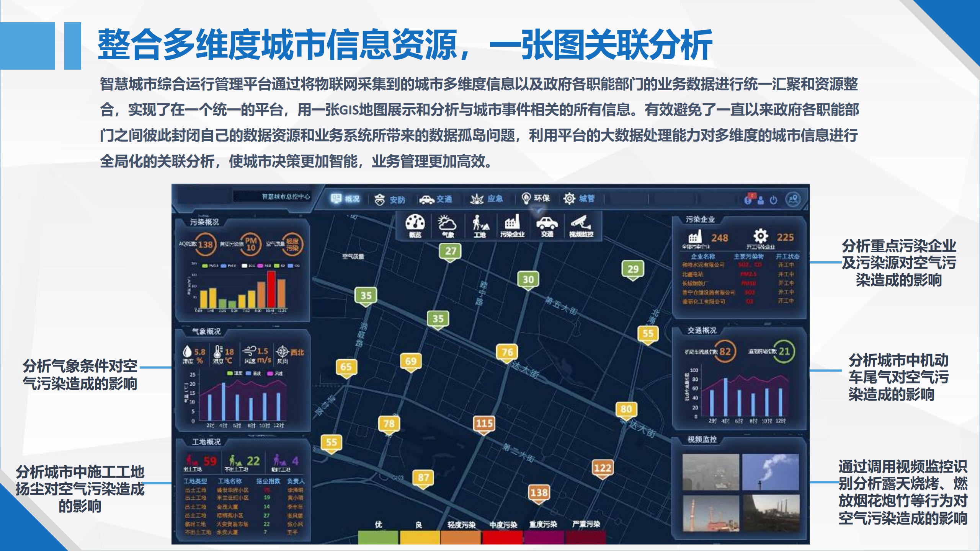Click the factory icon beside 248

695,236
